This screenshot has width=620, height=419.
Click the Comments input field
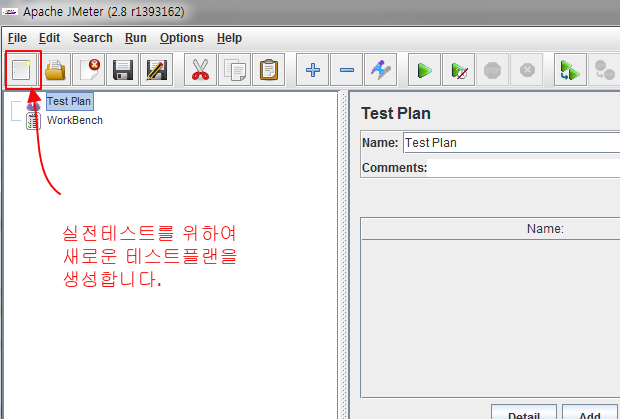[x=524, y=168]
